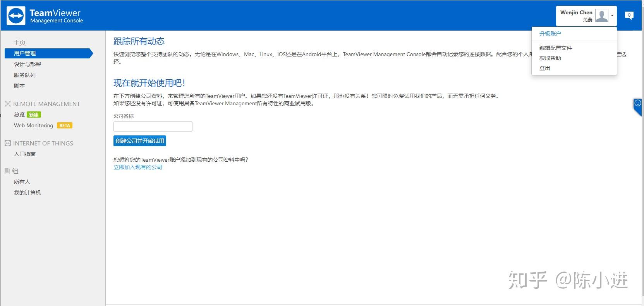Image resolution: width=644 pixels, height=306 pixels.
Task: Click the INTERNET OF THINGS heading
Action: (43, 143)
